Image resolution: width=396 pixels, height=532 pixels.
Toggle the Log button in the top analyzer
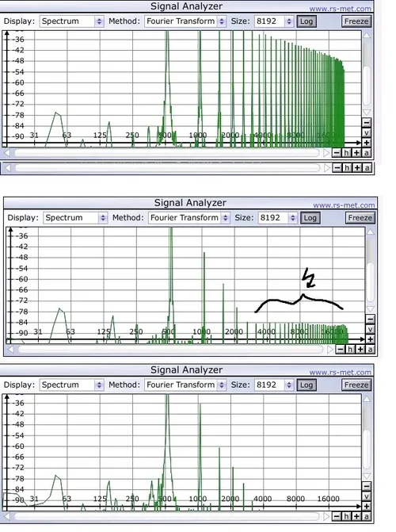tap(307, 21)
